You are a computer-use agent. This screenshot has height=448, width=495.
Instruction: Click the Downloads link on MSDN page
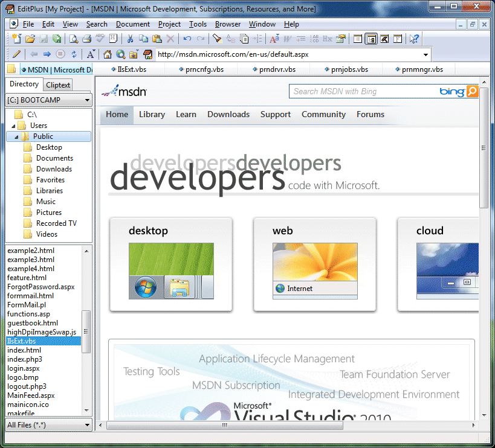coord(228,114)
